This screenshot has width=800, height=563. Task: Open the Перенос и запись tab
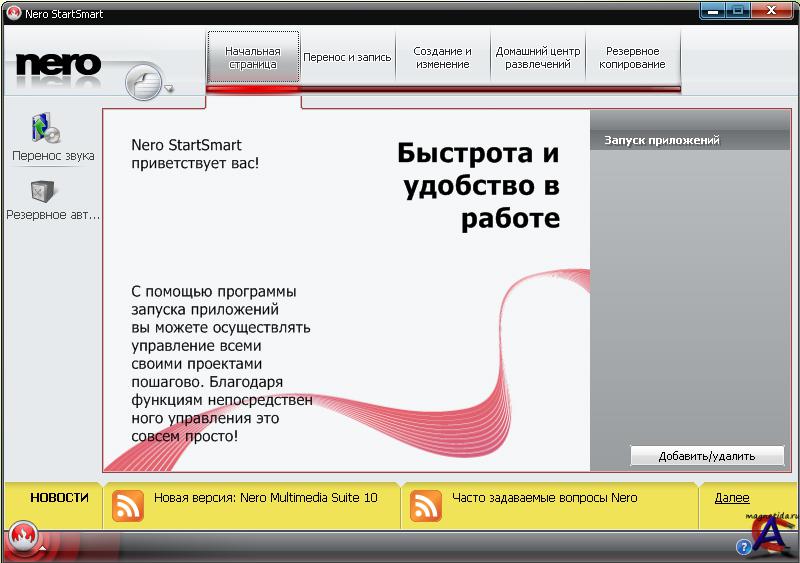click(x=347, y=58)
